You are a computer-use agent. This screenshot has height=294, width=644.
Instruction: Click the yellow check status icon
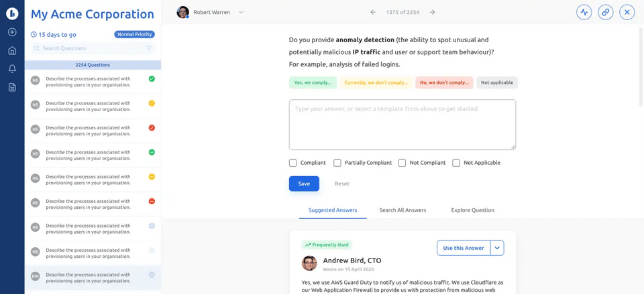click(152, 103)
